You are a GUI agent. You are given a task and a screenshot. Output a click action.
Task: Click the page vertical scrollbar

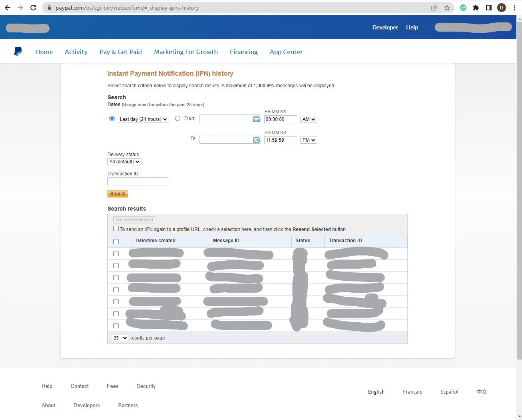(519, 191)
